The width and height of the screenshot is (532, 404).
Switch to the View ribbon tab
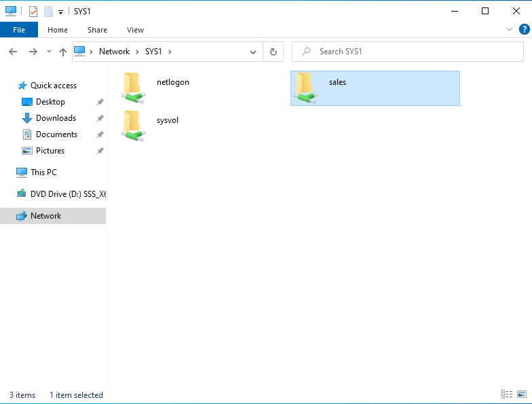tap(136, 30)
